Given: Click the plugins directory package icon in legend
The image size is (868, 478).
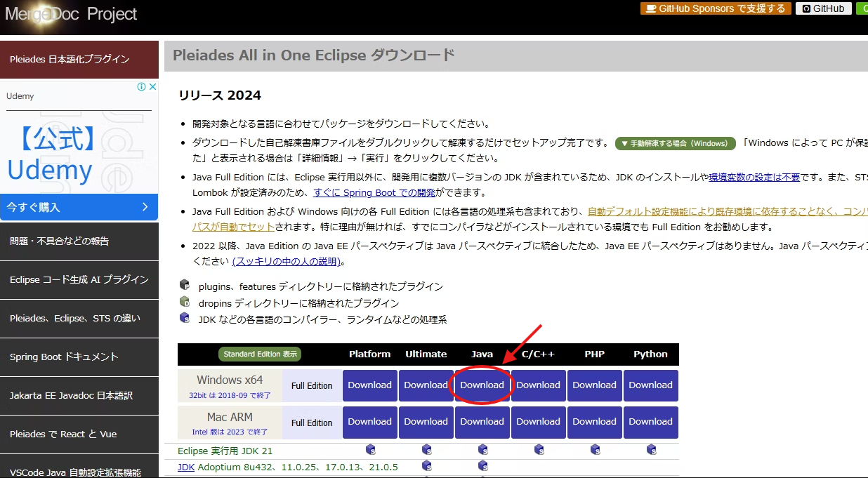Looking at the screenshot, I should (x=183, y=286).
